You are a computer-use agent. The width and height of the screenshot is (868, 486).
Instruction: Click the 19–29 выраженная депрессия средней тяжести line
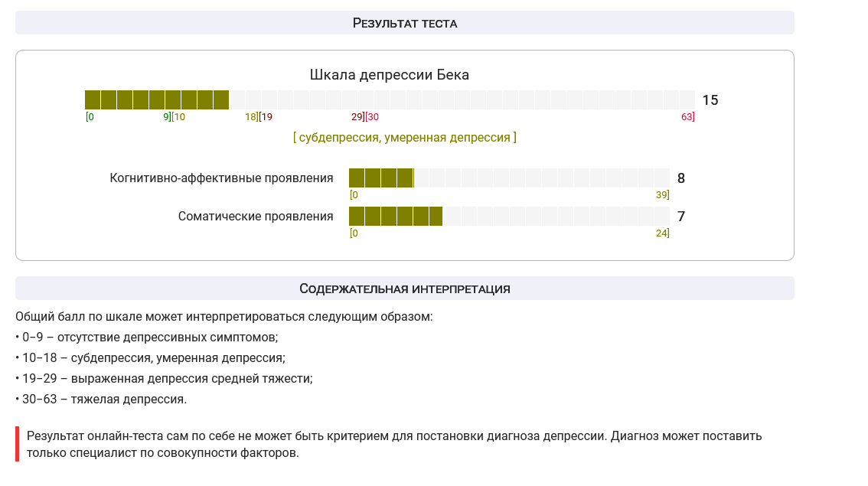click(x=164, y=379)
